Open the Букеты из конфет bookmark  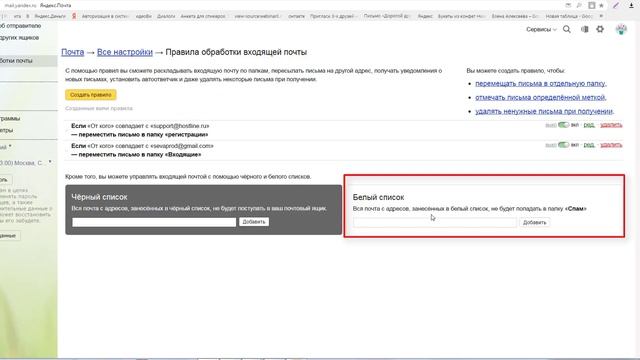tap(461, 16)
